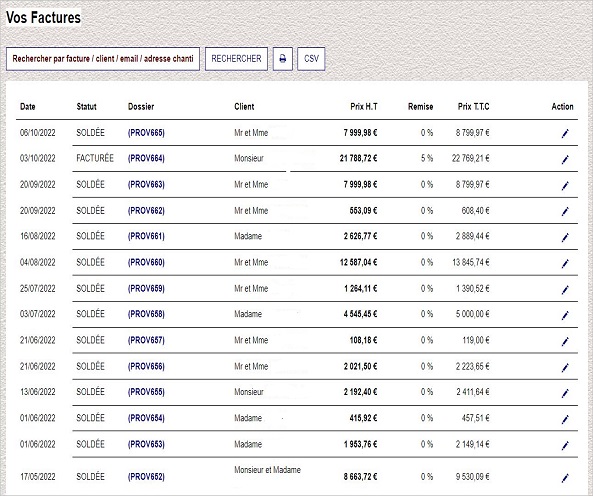Open dossier link PROV655
Screen dimensions: 593x496
coord(146,392)
